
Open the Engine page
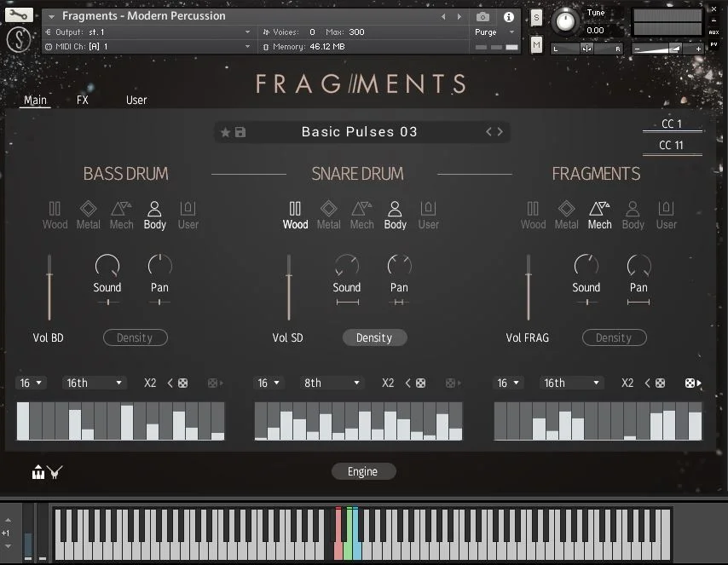(363, 471)
